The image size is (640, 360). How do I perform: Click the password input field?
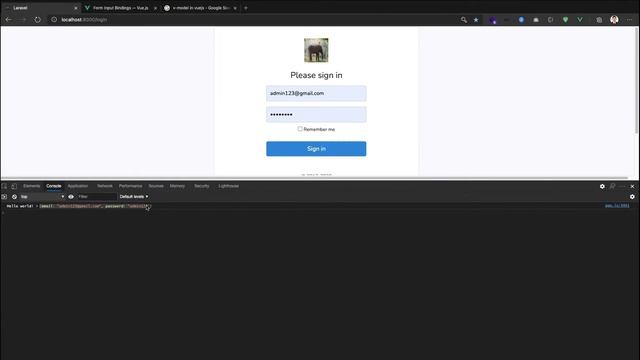click(x=316, y=115)
